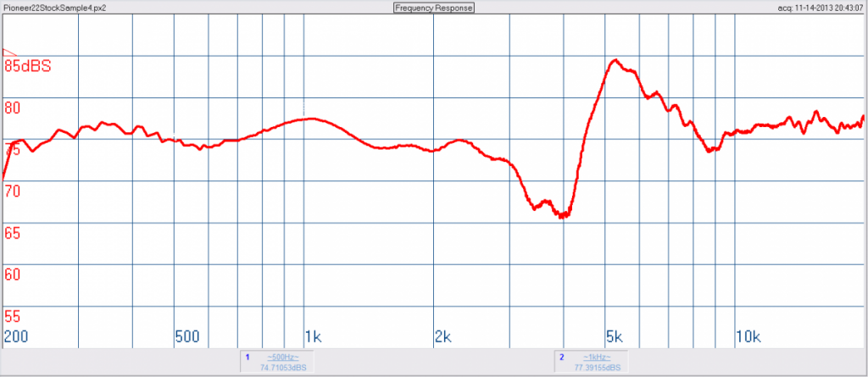
Task: Click the red curve peak near 5k
Action: point(615,60)
